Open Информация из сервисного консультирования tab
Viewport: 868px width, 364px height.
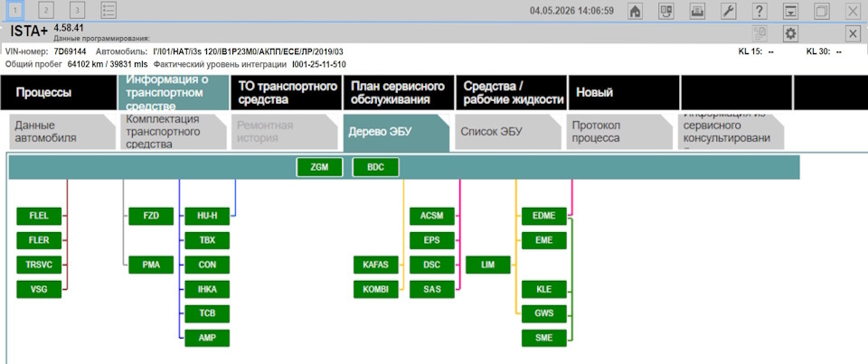(731, 132)
